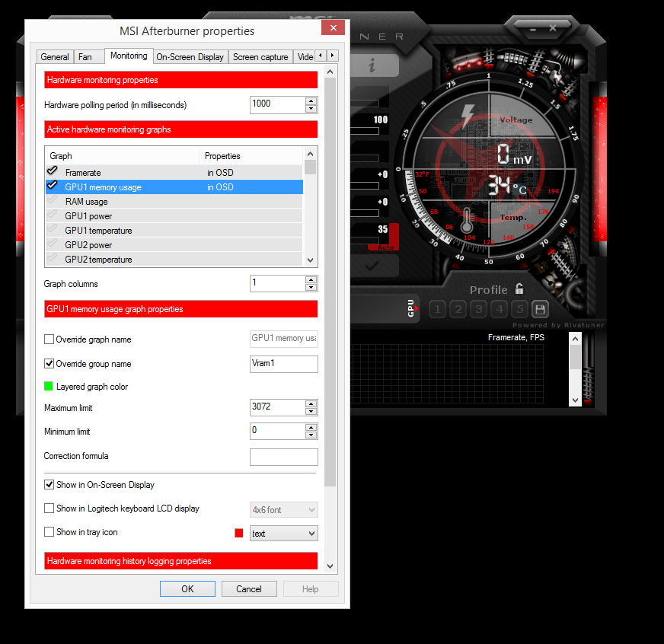Click OK to confirm properties
The height and width of the screenshot is (644, 664).
click(187, 589)
